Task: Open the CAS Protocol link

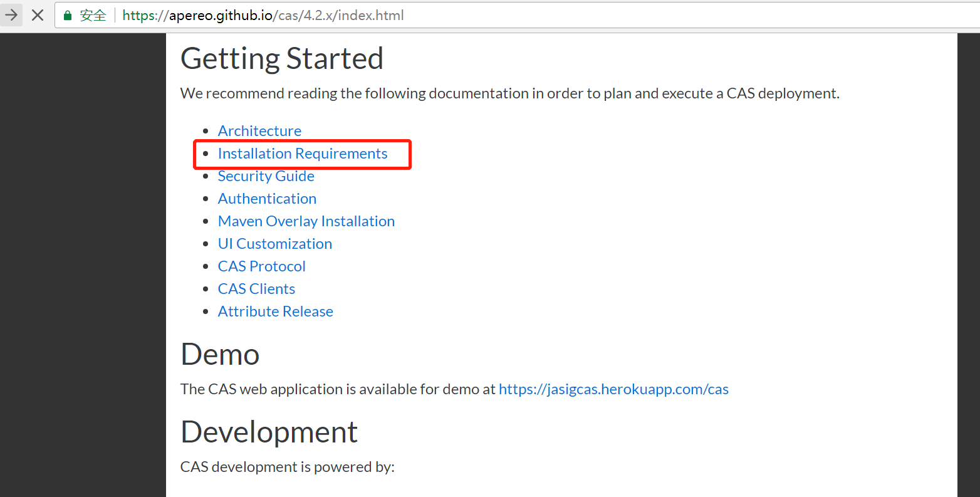Action: (x=262, y=266)
